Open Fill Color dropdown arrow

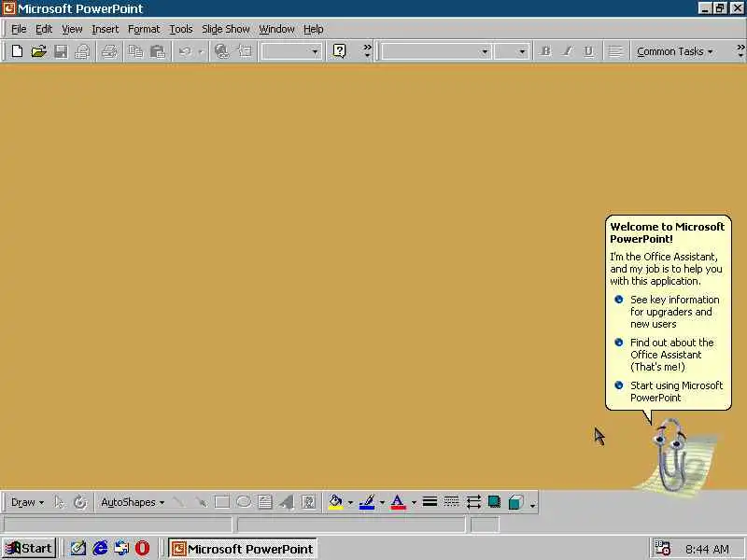pos(350,502)
